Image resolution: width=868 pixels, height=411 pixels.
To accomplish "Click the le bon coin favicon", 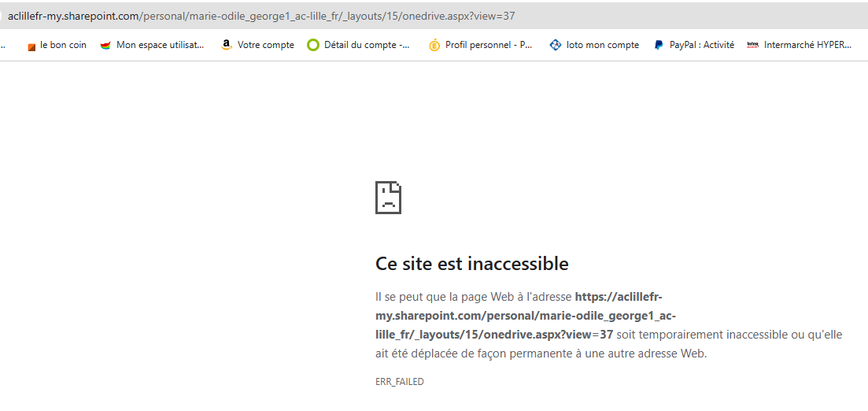I will (31, 46).
